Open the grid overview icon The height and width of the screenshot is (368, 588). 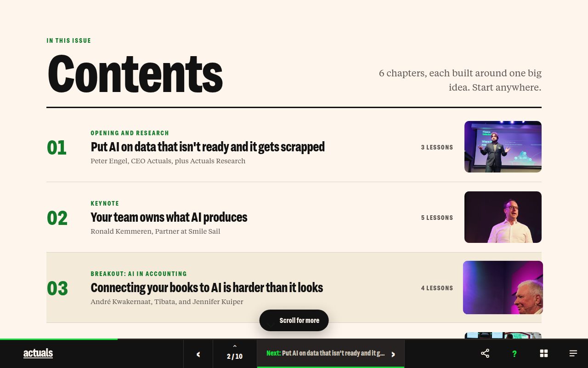coord(544,353)
